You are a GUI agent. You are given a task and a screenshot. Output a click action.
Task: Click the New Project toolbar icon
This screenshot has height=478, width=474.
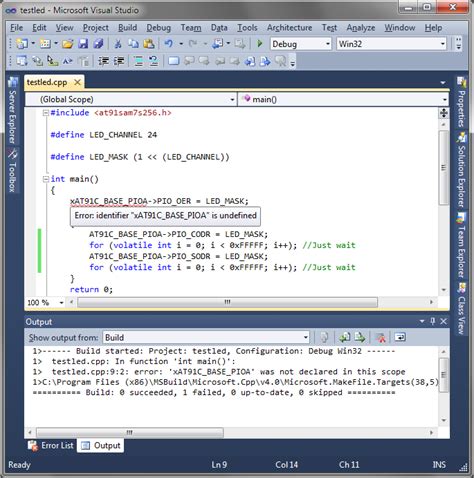(22, 44)
